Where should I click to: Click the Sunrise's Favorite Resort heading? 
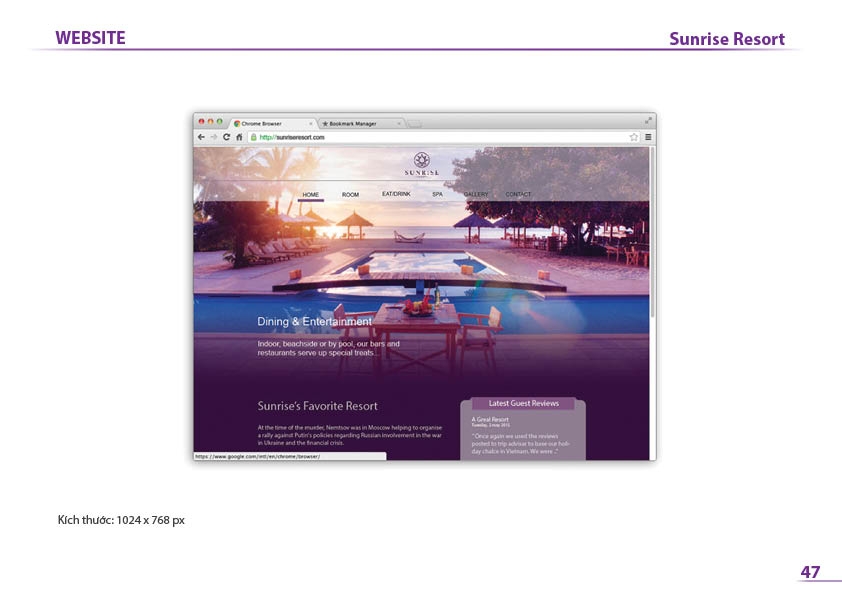coord(317,406)
